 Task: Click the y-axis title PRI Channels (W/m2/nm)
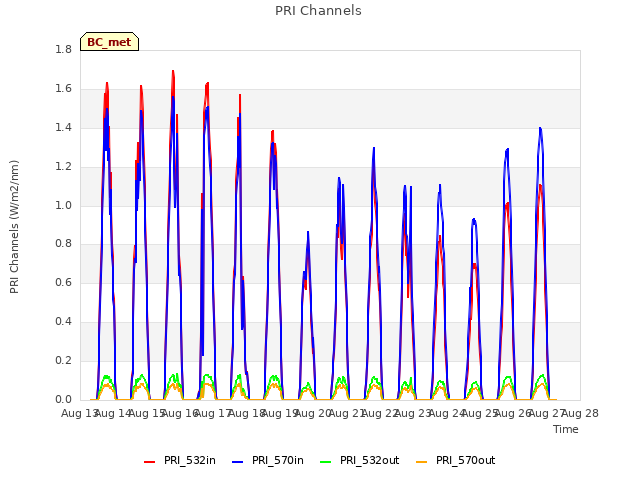[x=14, y=227]
